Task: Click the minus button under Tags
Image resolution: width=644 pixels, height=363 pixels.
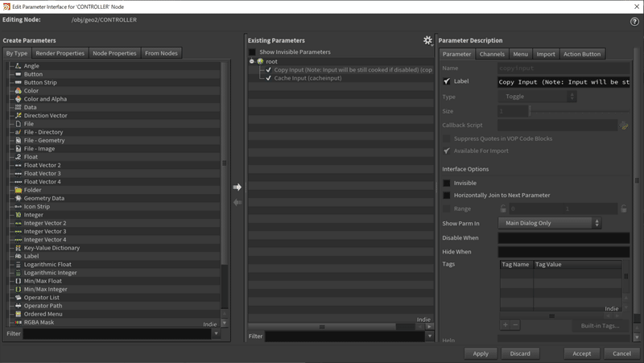Action: pyautogui.click(x=515, y=325)
